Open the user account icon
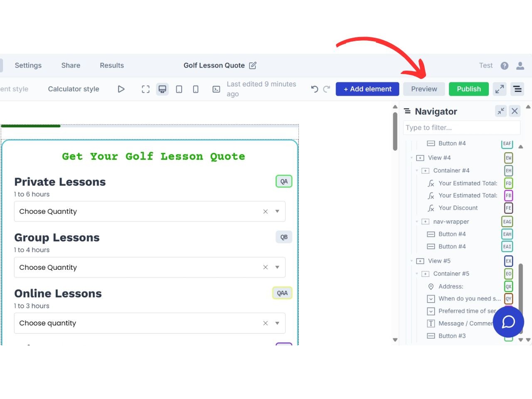The height and width of the screenshot is (399, 532). (x=520, y=66)
